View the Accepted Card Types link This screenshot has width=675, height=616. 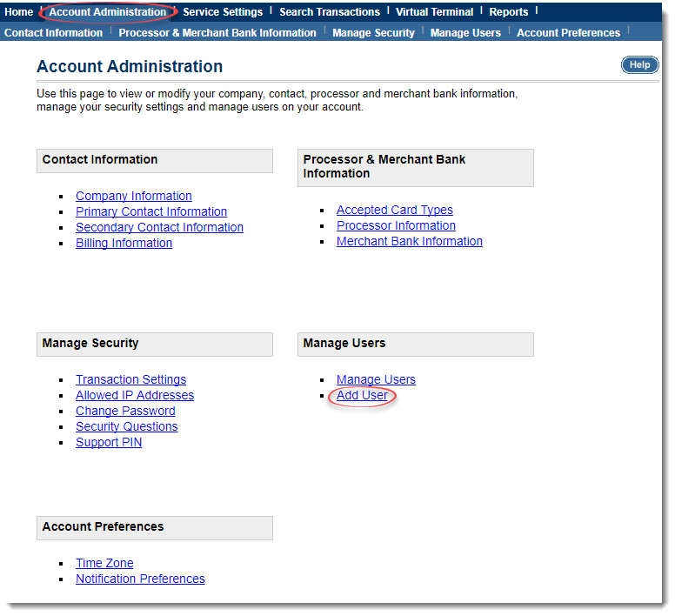coord(395,211)
